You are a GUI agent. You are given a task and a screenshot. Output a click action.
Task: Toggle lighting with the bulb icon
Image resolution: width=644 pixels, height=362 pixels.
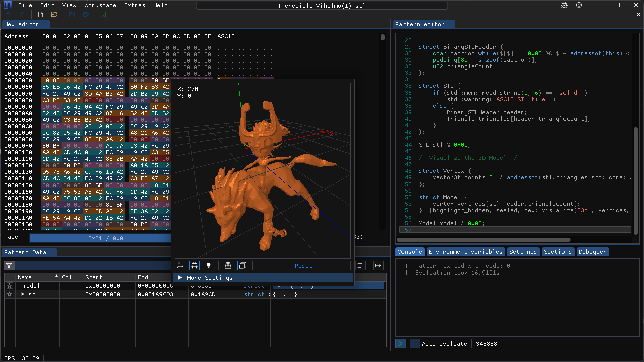(x=209, y=265)
